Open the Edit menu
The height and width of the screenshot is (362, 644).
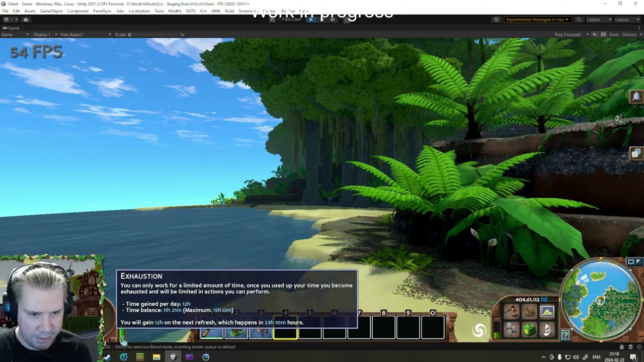(x=17, y=11)
